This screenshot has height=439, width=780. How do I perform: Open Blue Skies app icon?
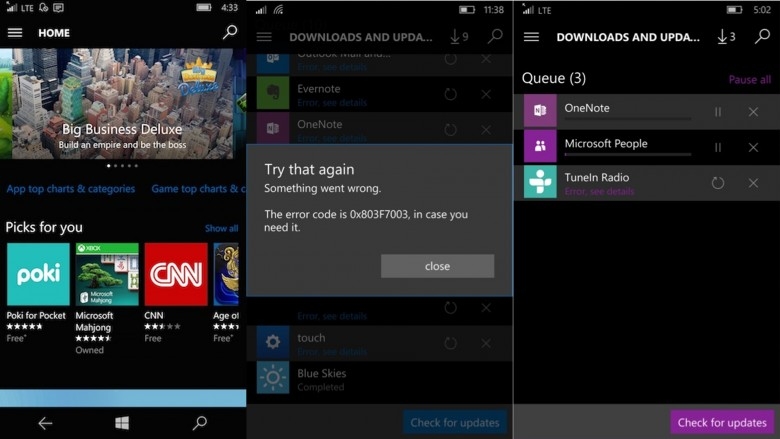coord(273,378)
